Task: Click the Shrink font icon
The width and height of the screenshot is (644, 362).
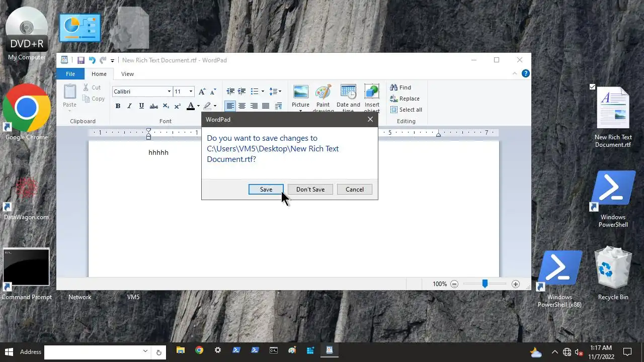Action: tap(213, 92)
